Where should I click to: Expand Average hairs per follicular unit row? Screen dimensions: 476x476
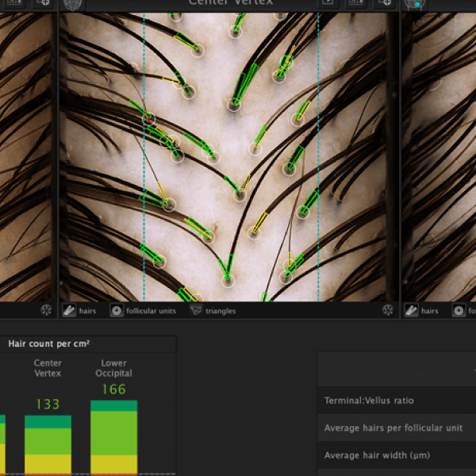[397, 428]
